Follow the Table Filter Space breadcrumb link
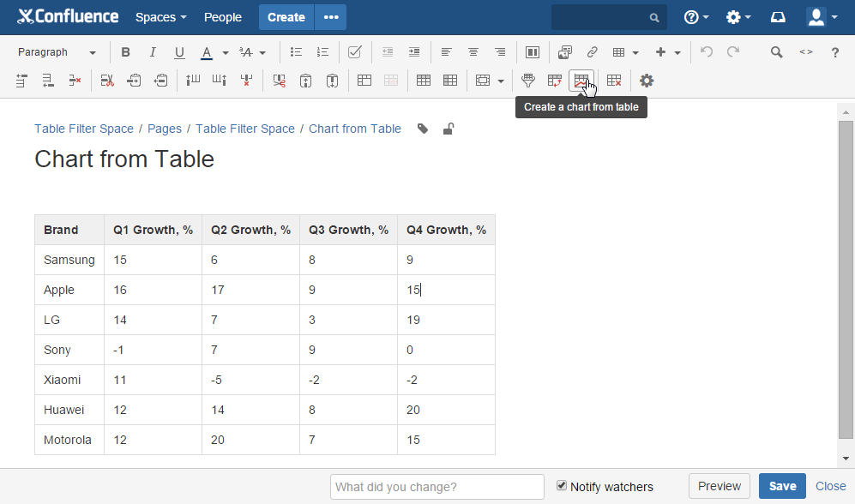Screen dimensions: 855x504 click(x=83, y=129)
